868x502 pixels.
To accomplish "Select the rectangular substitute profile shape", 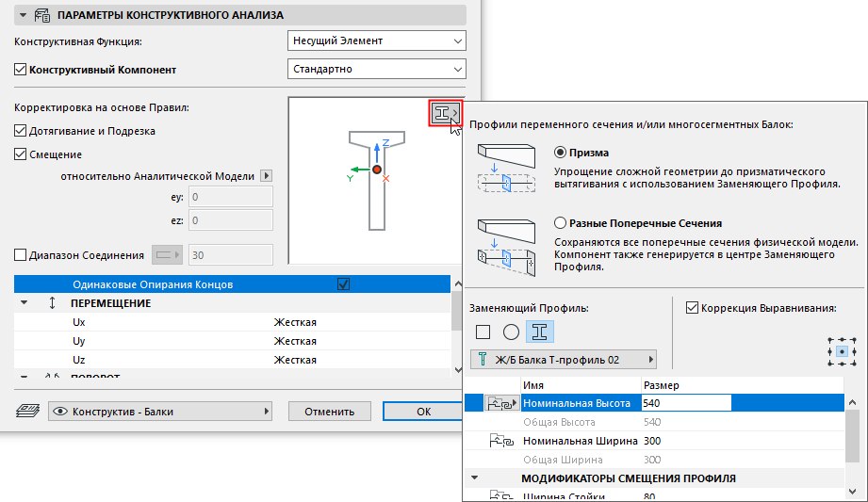I will pyautogui.click(x=483, y=332).
